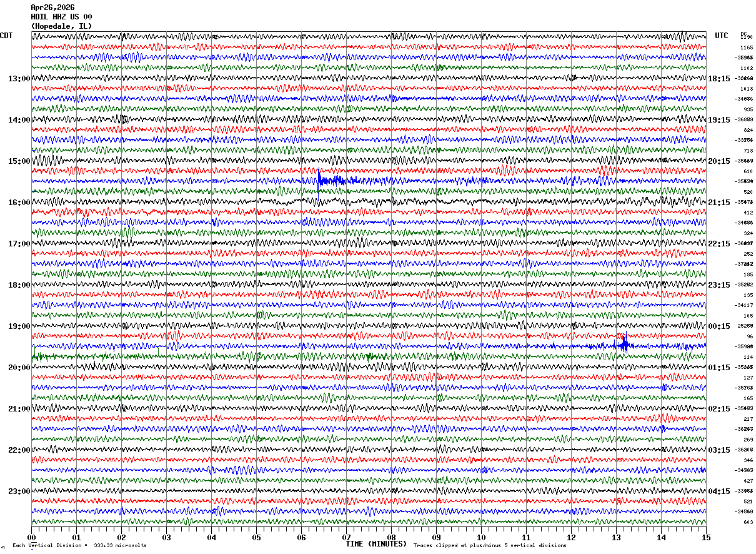
Task: Click the CDT timezone header
Action: click(6, 36)
